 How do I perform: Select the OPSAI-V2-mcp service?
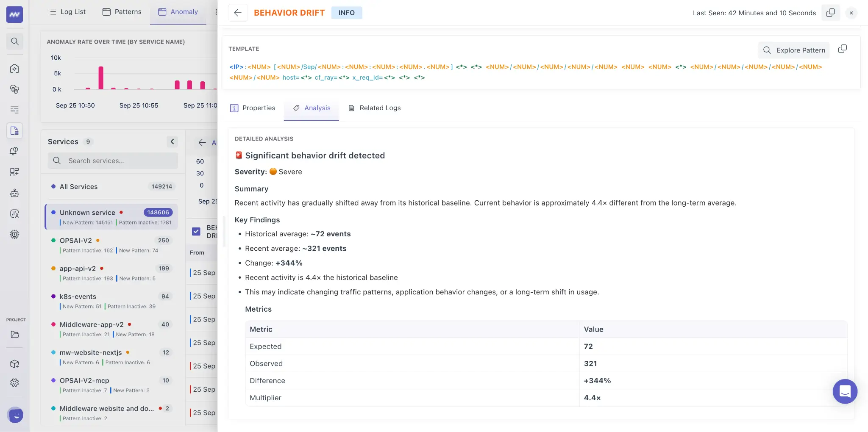pos(111,385)
